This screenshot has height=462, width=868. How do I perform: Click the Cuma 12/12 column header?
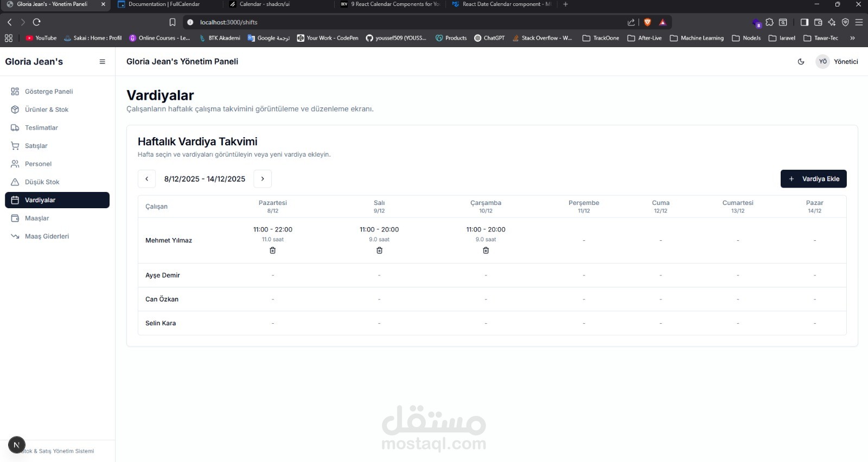(661, 207)
